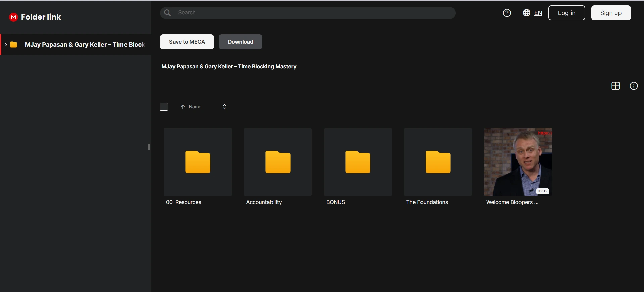Open the Welcome Bloopers video thumbnail
The width and height of the screenshot is (644, 292).
518,162
